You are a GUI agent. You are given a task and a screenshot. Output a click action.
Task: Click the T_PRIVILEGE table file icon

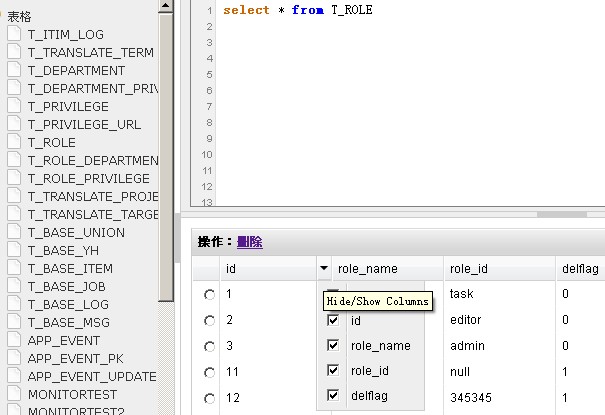tap(14, 106)
